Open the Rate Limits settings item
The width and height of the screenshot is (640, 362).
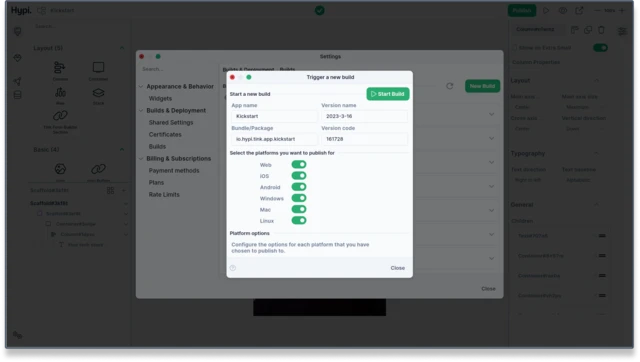164,195
